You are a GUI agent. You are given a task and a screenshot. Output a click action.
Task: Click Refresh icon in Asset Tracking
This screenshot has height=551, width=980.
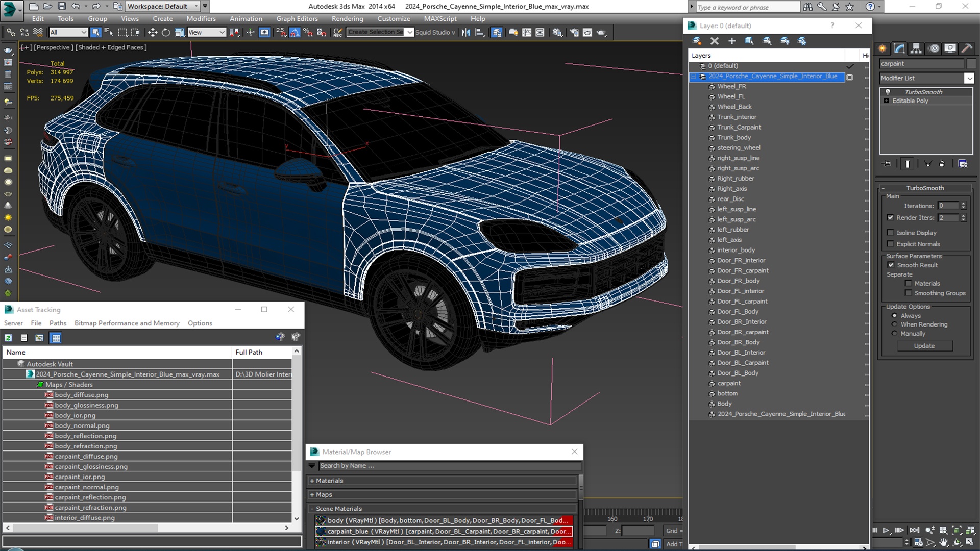[9, 338]
